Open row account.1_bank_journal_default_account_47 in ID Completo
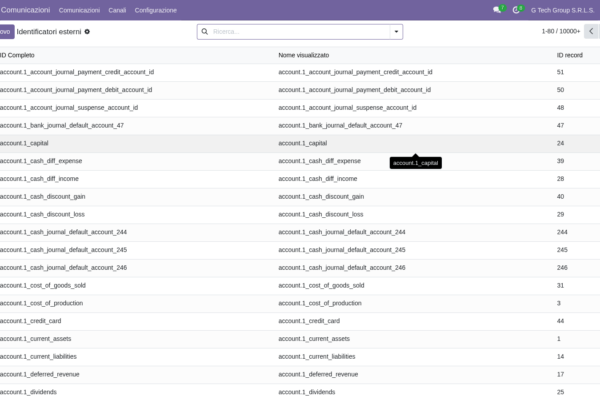600x400 pixels. coord(62,125)
